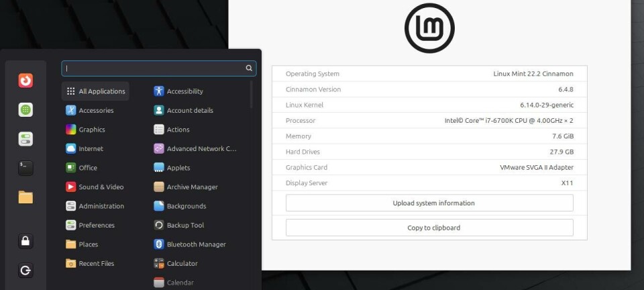Click the applications list scrollbar
644x290 pixels.
pos(251,95)
